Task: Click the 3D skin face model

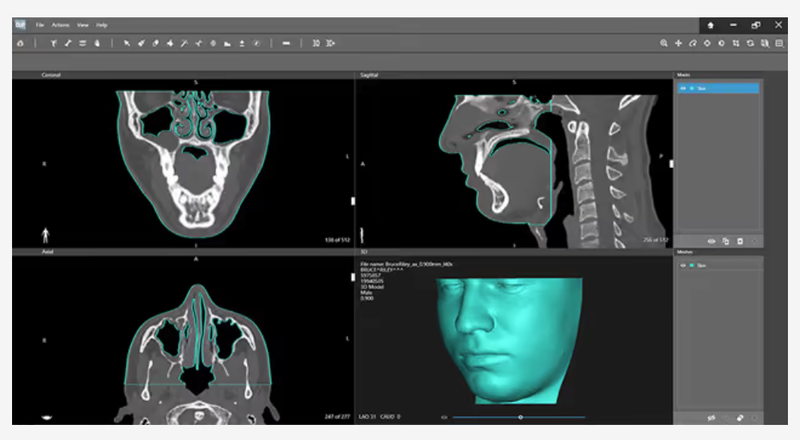Action: 509,340
